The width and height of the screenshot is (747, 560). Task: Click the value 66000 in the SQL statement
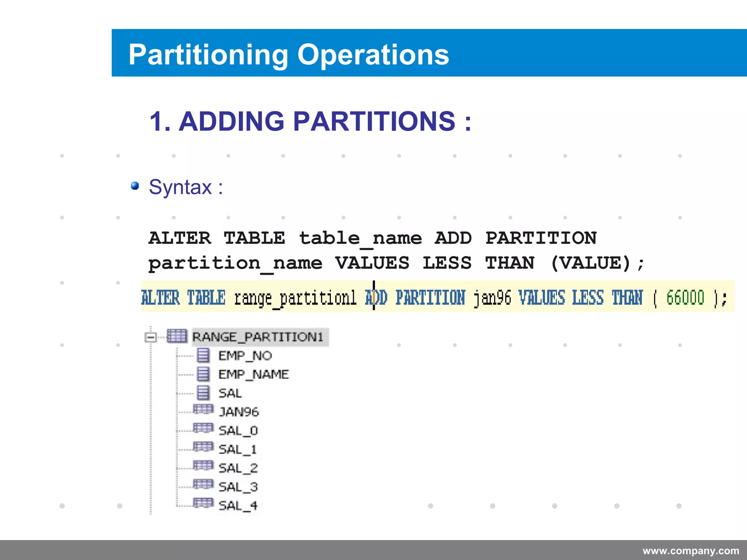pos(685,297)
